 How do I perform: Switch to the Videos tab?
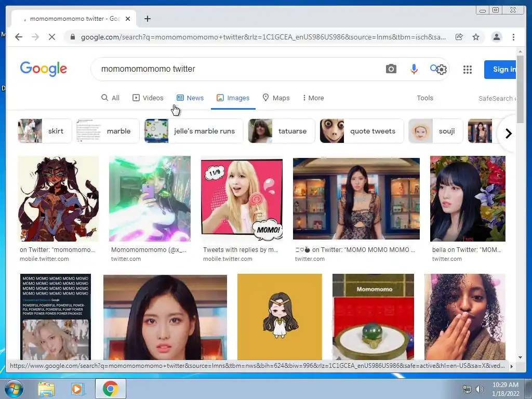point(148,98)
